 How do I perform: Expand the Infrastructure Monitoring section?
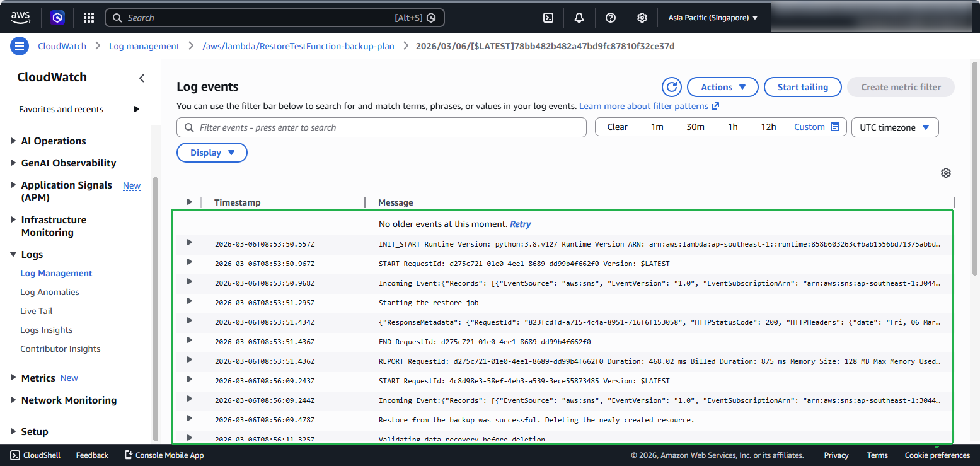14,219
